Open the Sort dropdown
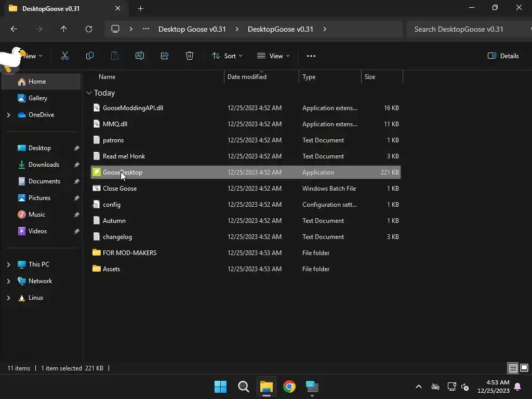532x399 pixels. pyautogui.click(x=227, y=56)
